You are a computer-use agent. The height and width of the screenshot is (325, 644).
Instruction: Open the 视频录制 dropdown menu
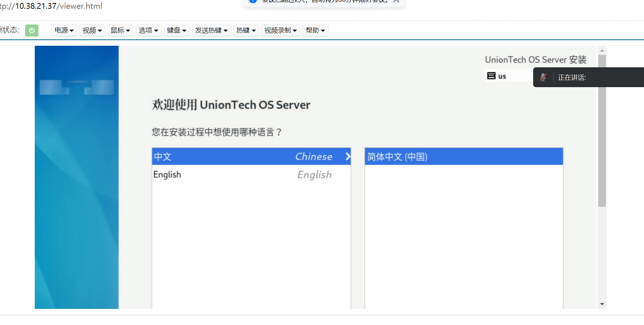coord(280,30)
